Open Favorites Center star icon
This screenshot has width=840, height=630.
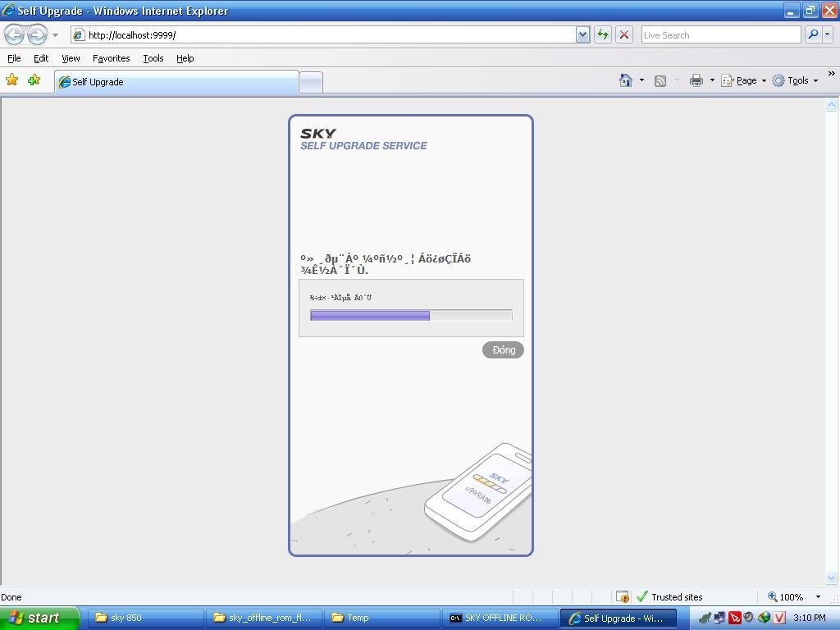point(11,80)
